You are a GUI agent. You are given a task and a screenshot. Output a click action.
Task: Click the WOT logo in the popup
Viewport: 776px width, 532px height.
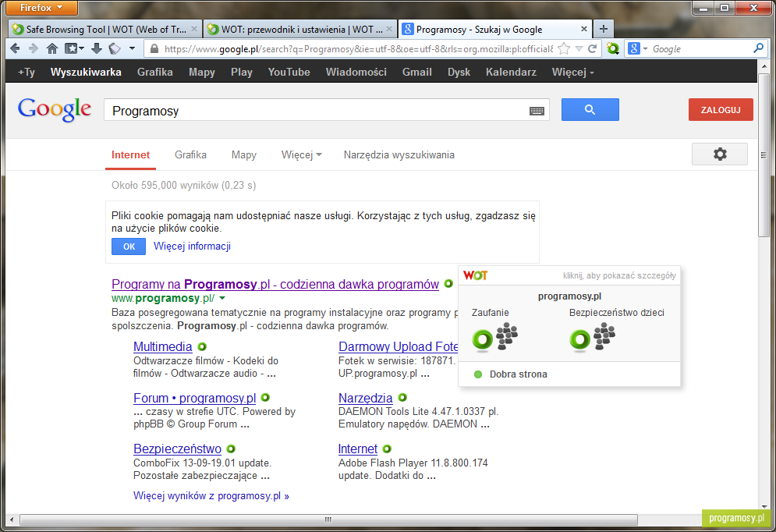pos(476,275)
